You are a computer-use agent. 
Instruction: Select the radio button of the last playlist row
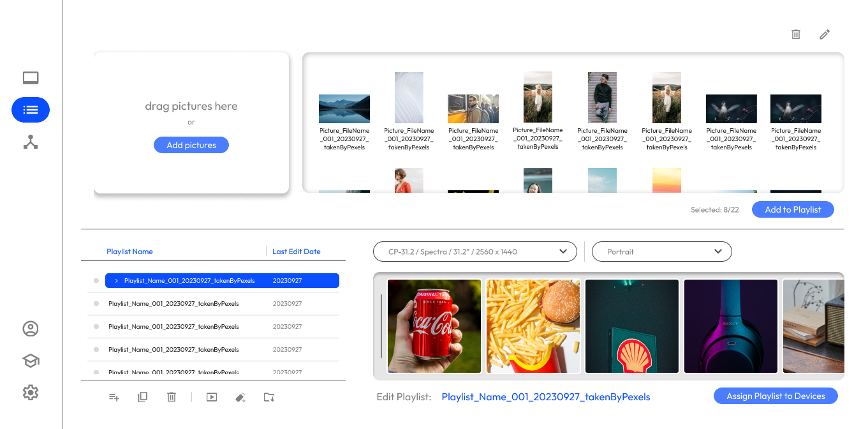pos(96,371)
